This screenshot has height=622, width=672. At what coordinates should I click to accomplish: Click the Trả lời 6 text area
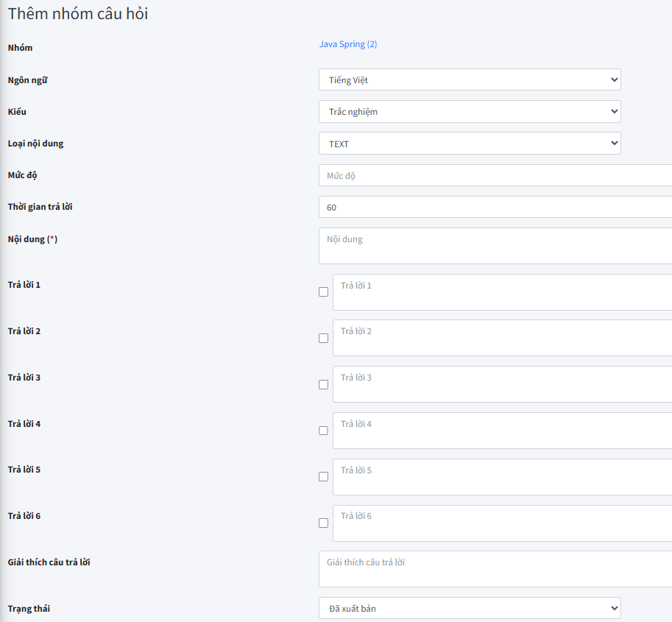[502, 524]
